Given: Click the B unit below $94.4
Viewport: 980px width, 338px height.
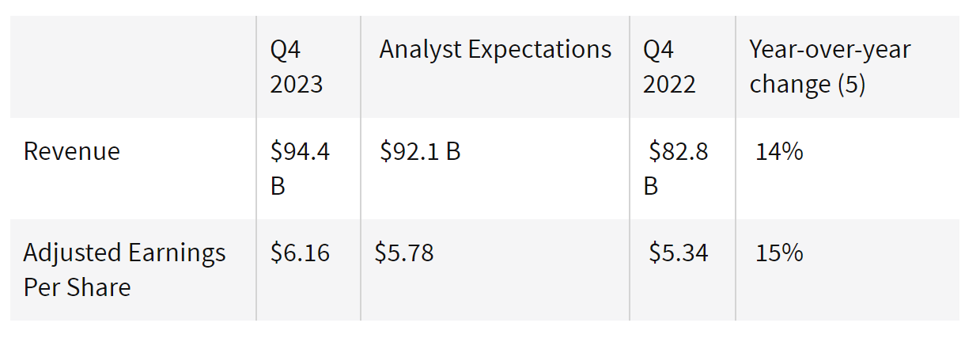Looking at the screenshot, I should click(278, 186).
